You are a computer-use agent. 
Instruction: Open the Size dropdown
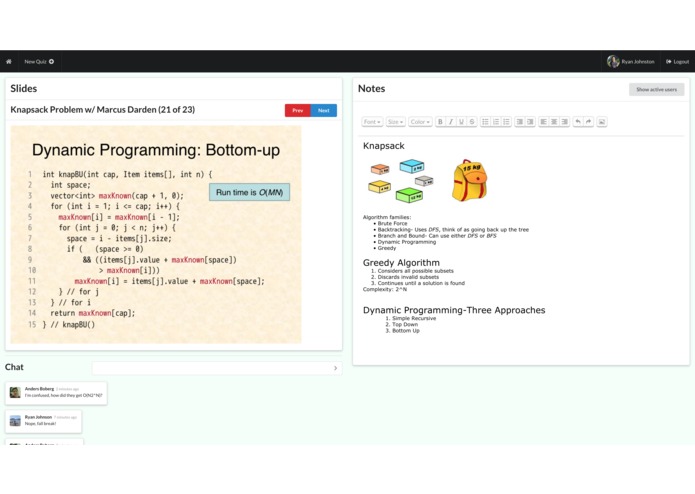click(x=395, y=122)
